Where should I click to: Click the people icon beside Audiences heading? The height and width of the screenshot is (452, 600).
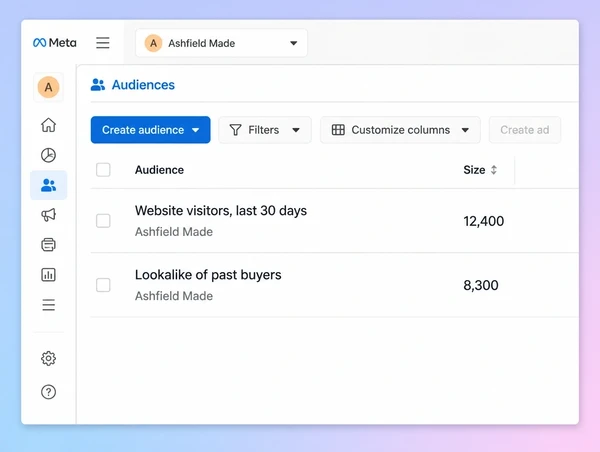click(x=98, y=85)
